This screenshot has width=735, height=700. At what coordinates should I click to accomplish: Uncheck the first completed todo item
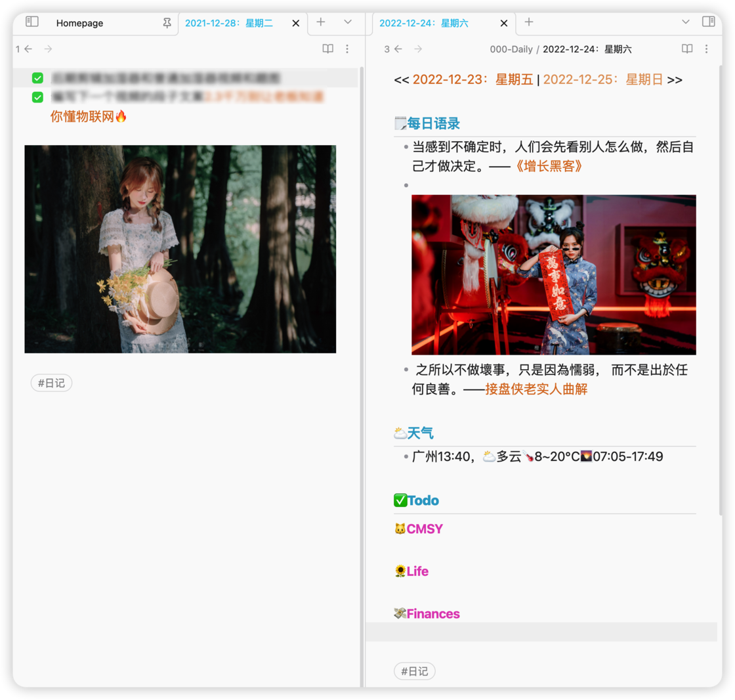coord(37,77)
